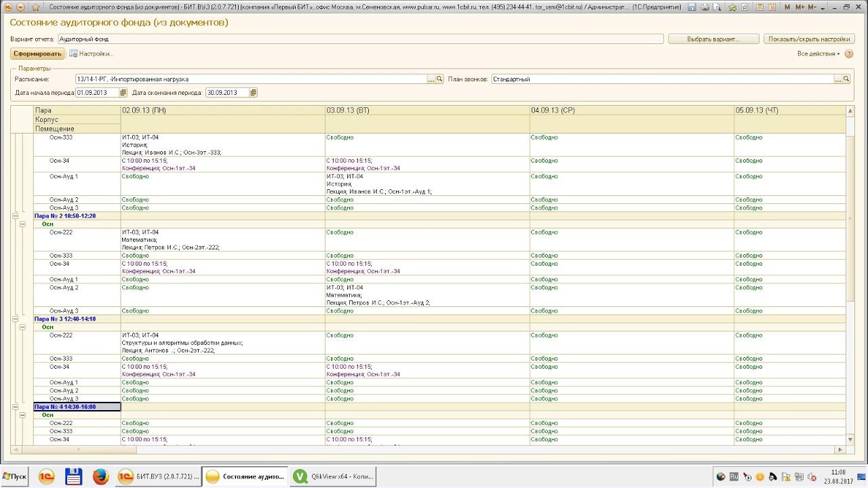Open calendar picker for period end date
The height and width of the screenshot is (488, 868).
click(253, 93)
